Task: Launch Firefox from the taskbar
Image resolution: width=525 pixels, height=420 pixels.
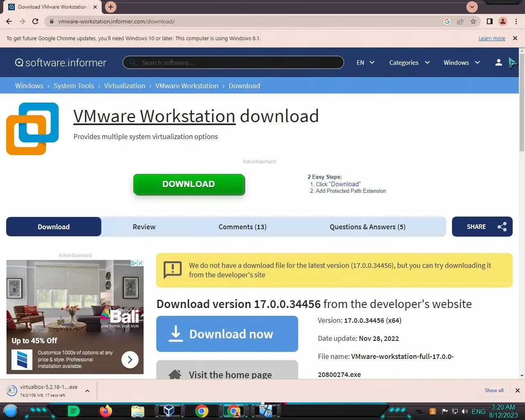Action: pos(106,411)
